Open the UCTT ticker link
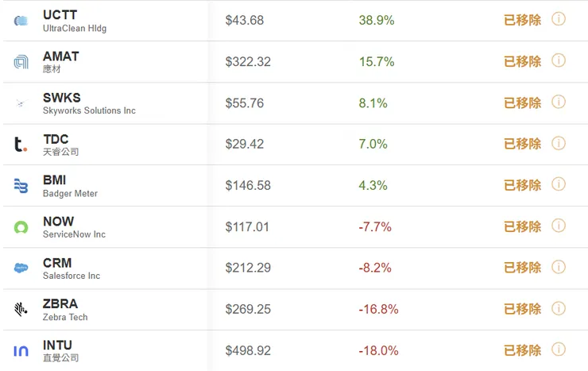The width and height of the screenshot is (588, 371). [60, 14]
